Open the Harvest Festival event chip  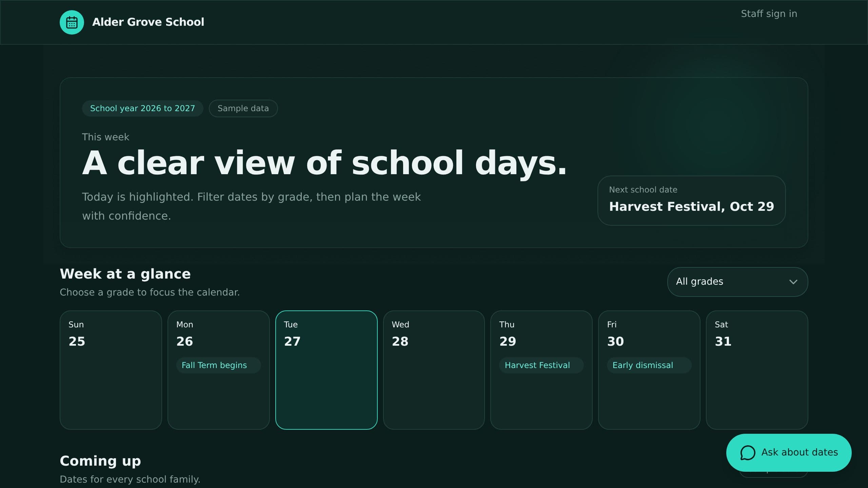tap(541, 365)
